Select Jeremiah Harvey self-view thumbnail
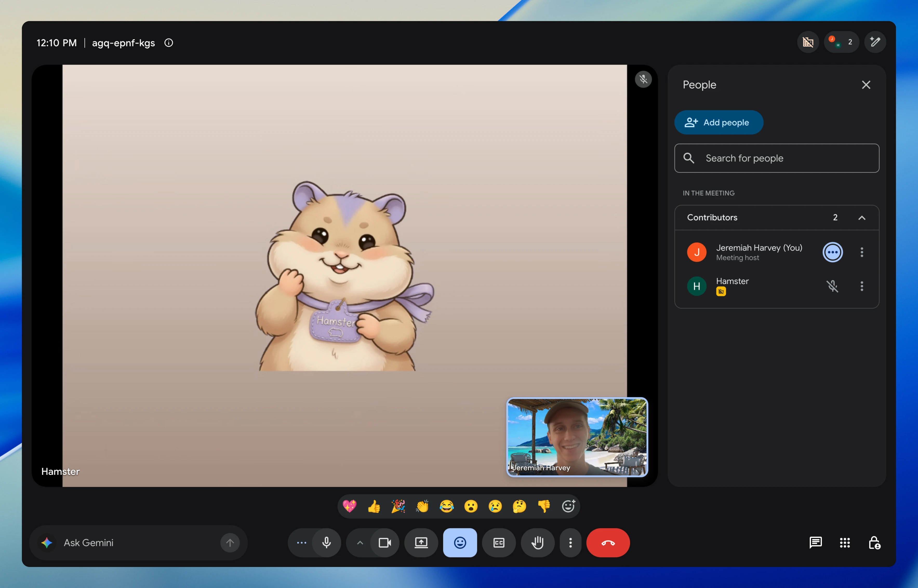The width and height of the screenshot is (918, 588). [x=577, y=437]
